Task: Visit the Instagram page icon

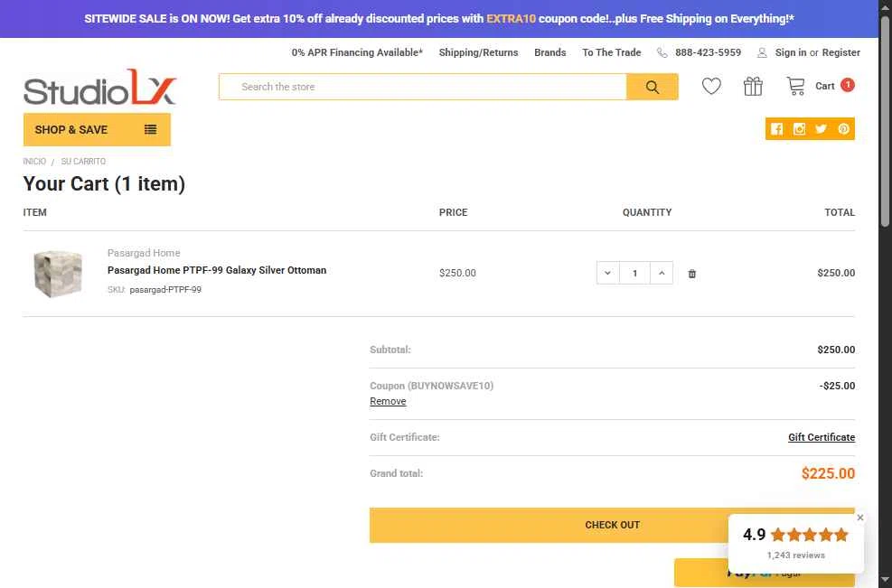Action: pos(799,129)
